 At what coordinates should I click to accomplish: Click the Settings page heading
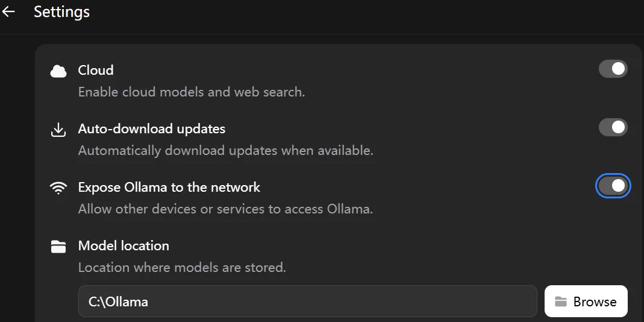pos(61,12)
